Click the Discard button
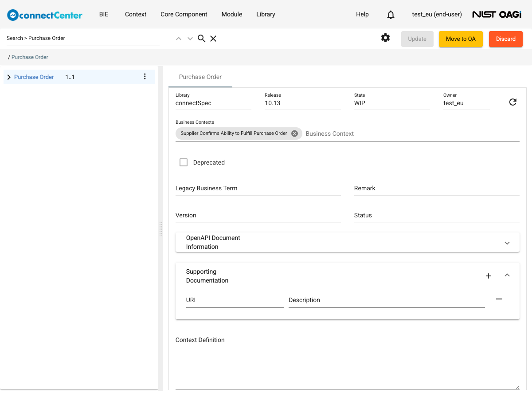The height and width of the screenshot is (405, 532). 506,39
